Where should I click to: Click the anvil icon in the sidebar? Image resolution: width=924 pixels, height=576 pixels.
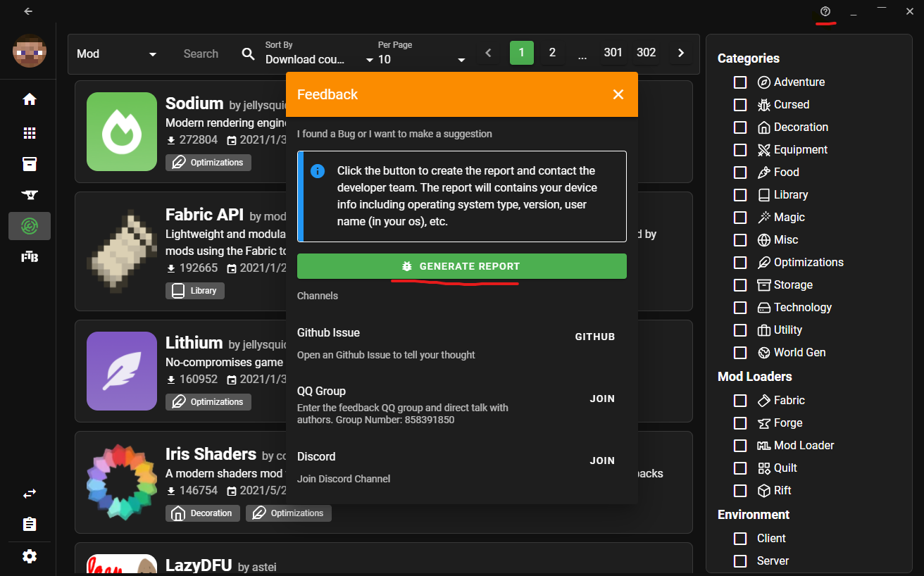click(x=29, y=195)
